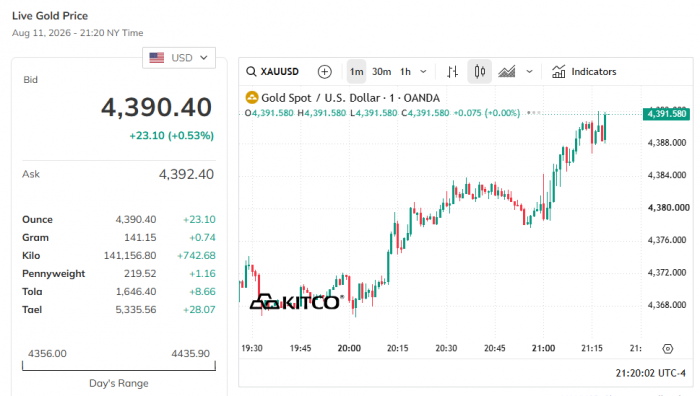The image size is (700, 396).
Task: Open the XAUUSD symbol search
Action: click(x=272, y=71)
